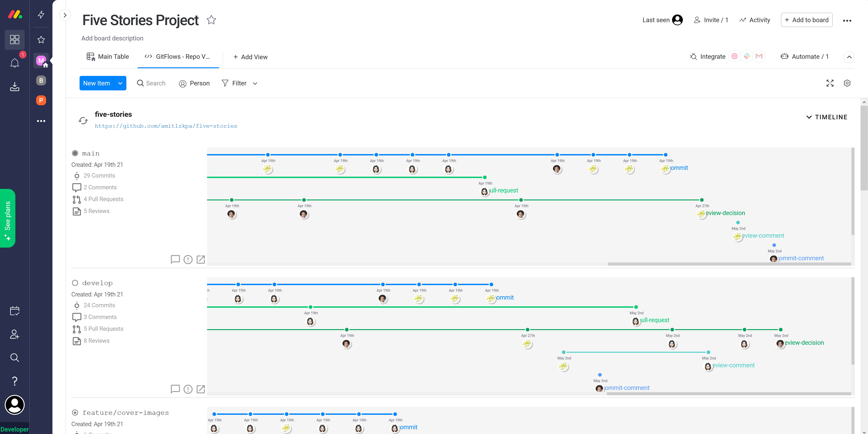Select the develop branch radio button

(75, 283)
